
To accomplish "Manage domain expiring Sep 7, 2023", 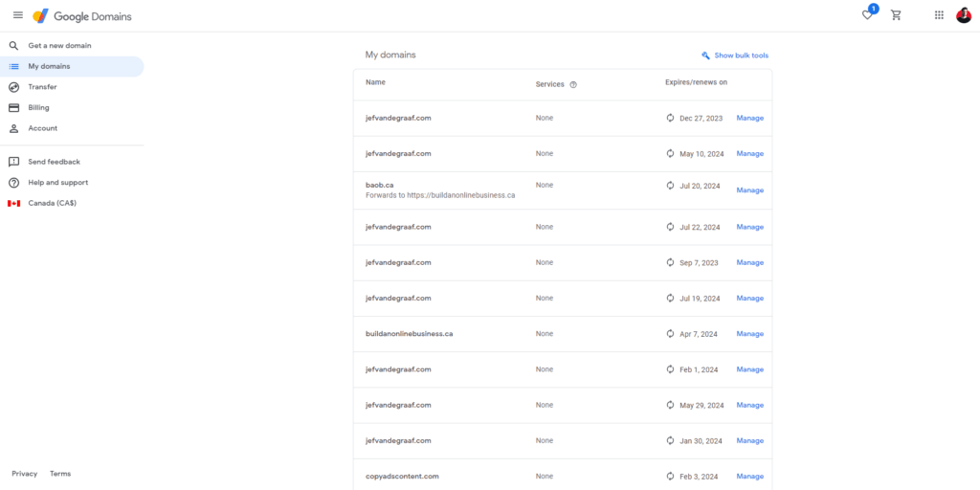I will (750, 262).
